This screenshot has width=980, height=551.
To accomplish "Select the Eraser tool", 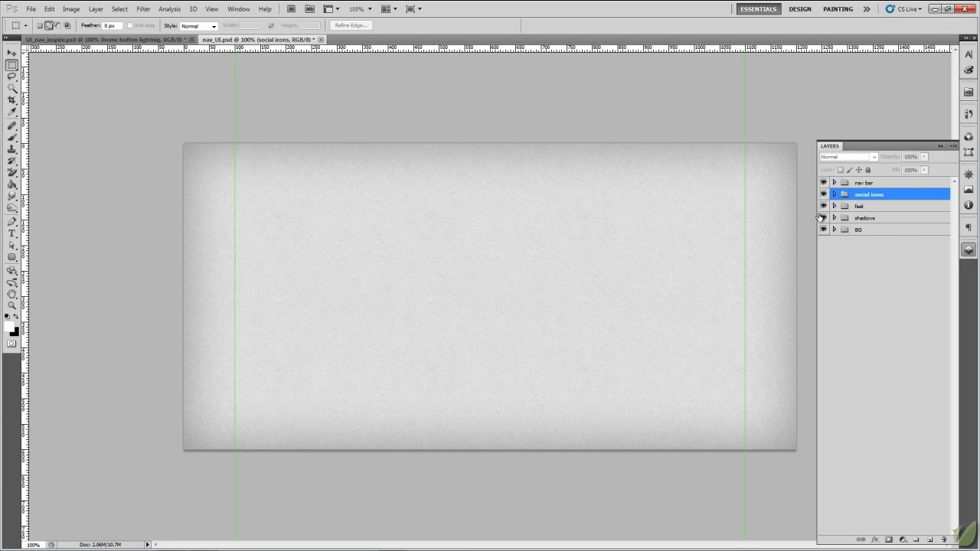I will click(x=12, y=174).
